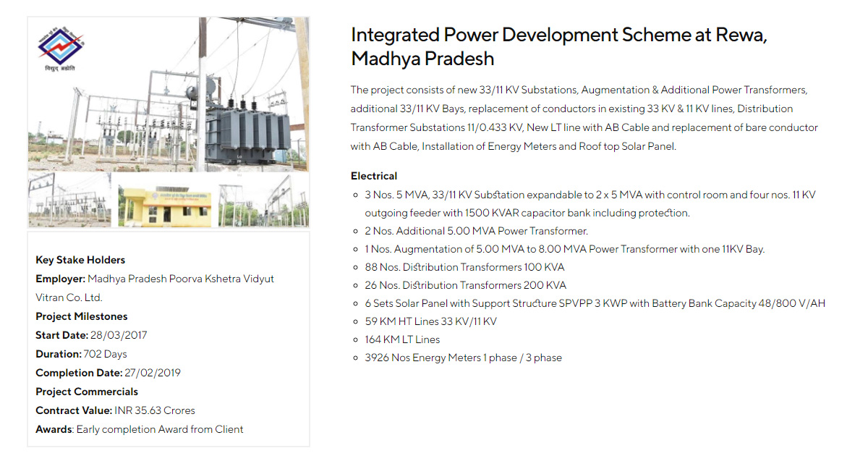Viewport: 868px width, 456px height.
Task: Click the '164 KM LT Lines' bullet
Action: click(x=402, y=339)
